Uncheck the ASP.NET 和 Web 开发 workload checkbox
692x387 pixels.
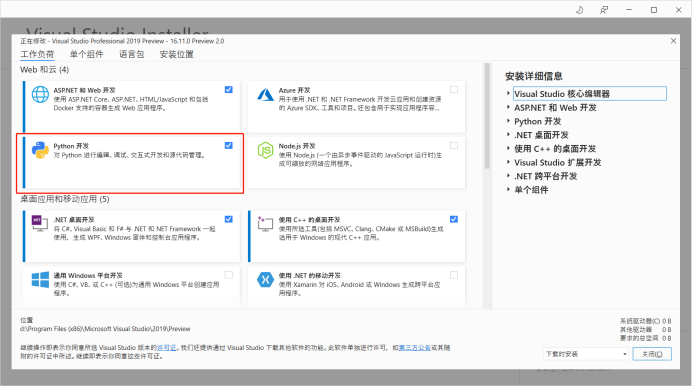(x=229, y=90)
